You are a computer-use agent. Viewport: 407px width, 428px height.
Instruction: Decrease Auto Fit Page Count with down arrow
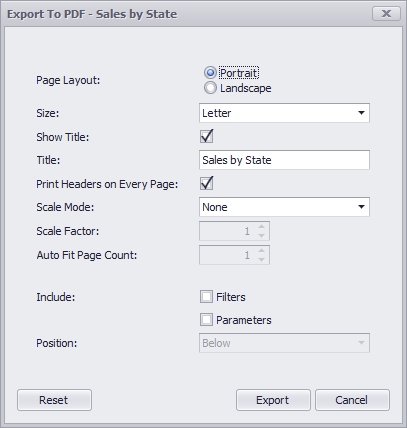click(262, 260)
